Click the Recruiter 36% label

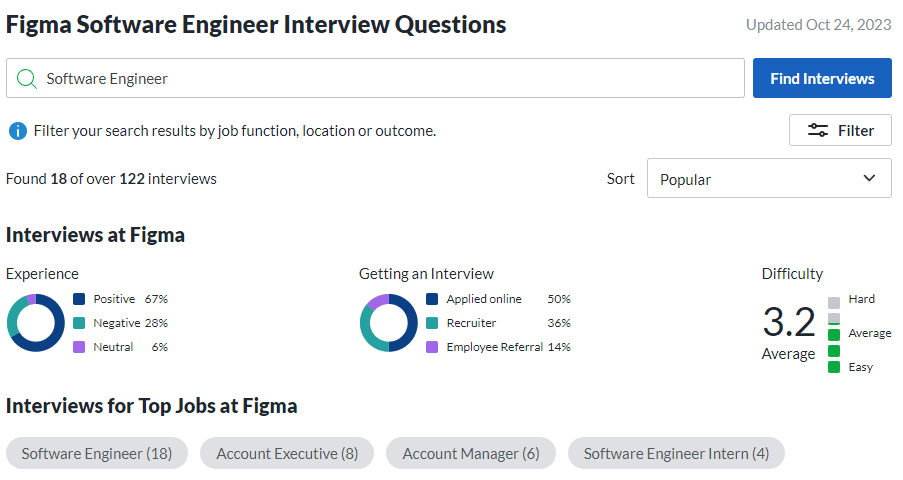[509, 323]
